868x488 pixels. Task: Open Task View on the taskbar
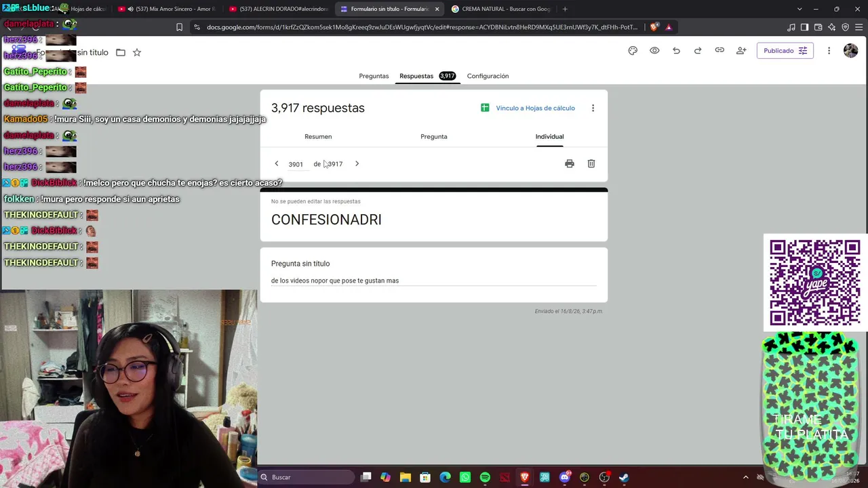(x=366, y=477)
